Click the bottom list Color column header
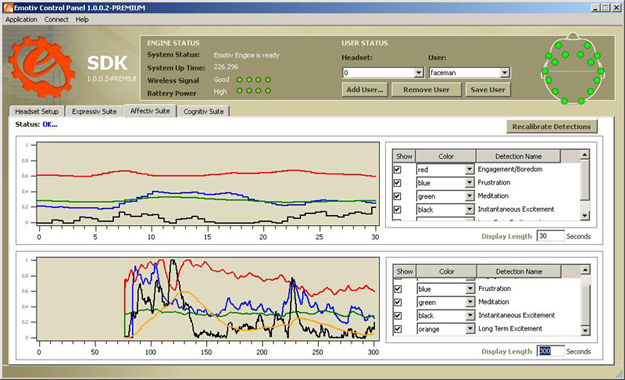 coord(446,272)
